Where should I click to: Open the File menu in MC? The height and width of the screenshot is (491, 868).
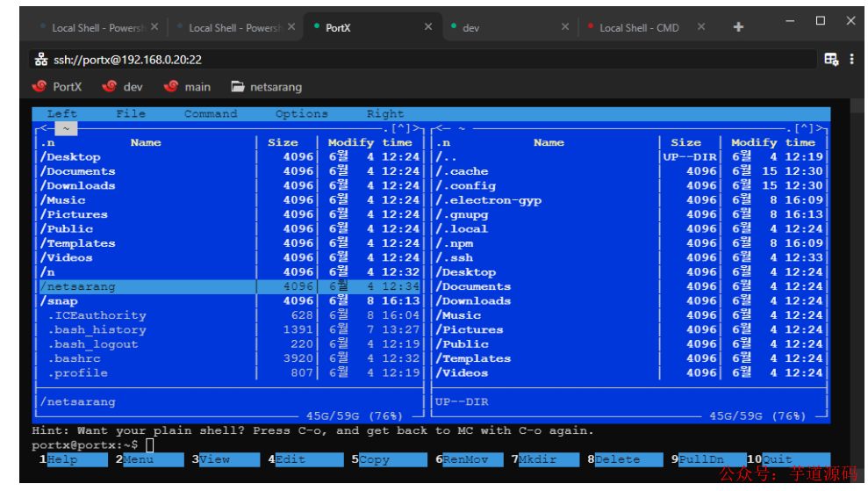(x=131, y=113)
